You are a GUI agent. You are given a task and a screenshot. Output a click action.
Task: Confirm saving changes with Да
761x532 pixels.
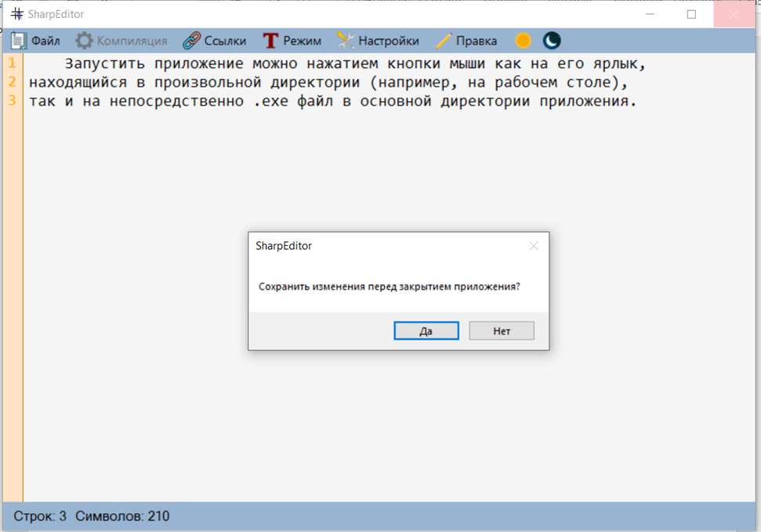click(426, 330)
